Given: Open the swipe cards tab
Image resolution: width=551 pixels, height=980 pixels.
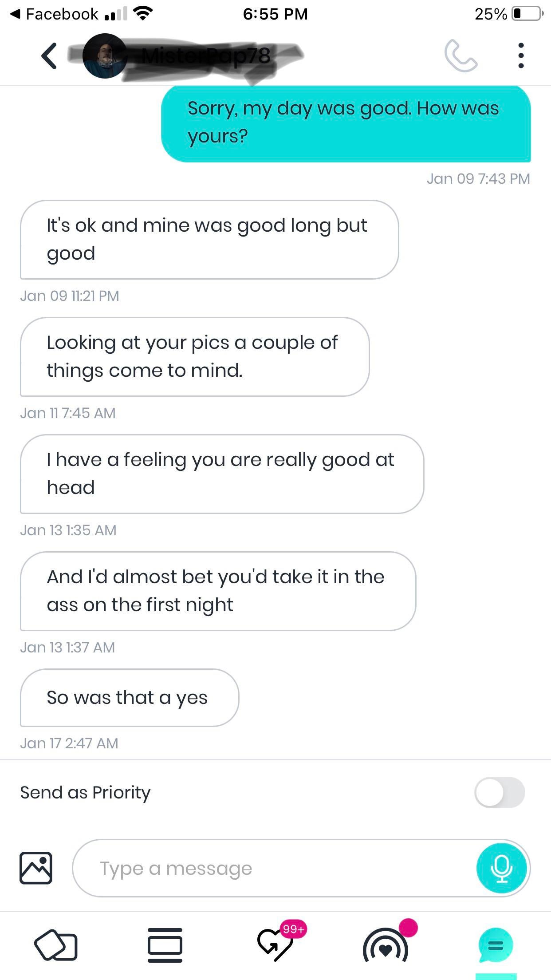Looking at the screenshot, I should pyautogui.click(x=56, y=945).
